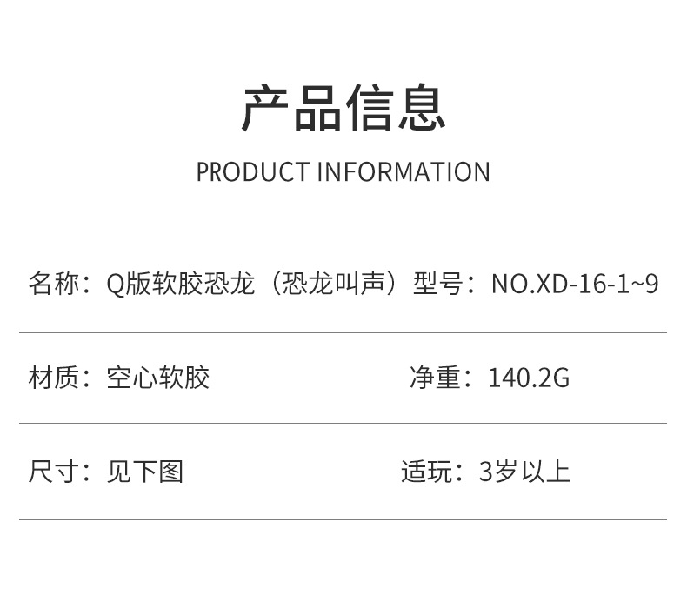Click the 适玩 label
This screenshot has width=687, height=616.
tap(427, 472)
